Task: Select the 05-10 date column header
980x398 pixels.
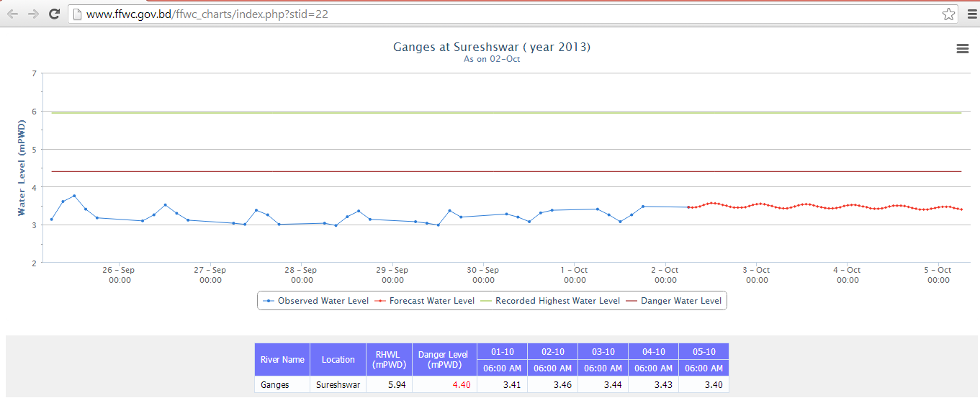Action: (x=703, y=351)
